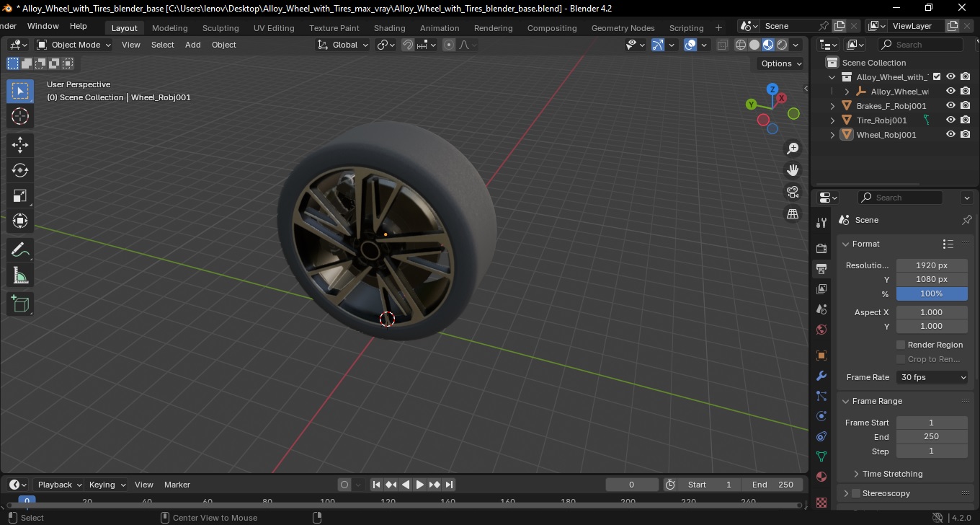The height and width of the screenshot is (525, 980).
Task: Switch to the UV Editing workspace tab
Action: click(x=274, y=28)
